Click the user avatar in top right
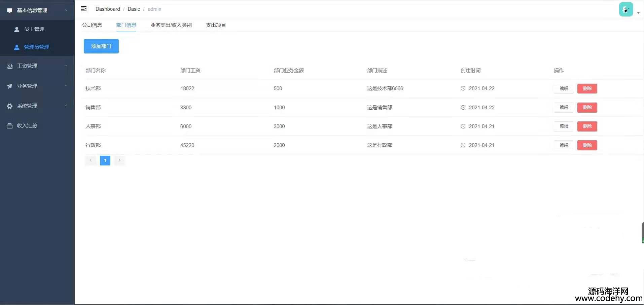 click(x=626, y=9)
